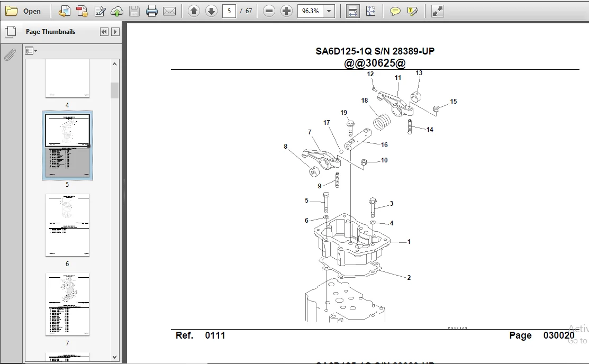The width and height of the screenshot is (589, 364).
Task: Click the upload to cloud icon
Action: pos(117,11)
